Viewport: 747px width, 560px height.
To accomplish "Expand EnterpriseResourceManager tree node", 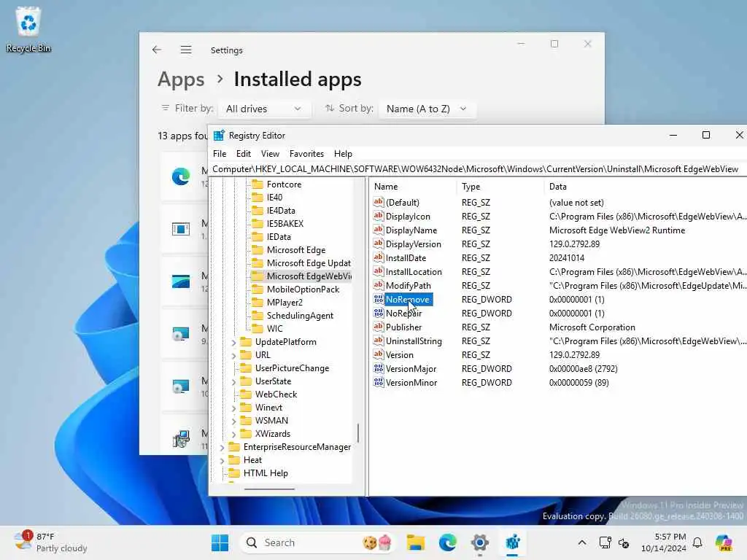I will pos(222,447).
